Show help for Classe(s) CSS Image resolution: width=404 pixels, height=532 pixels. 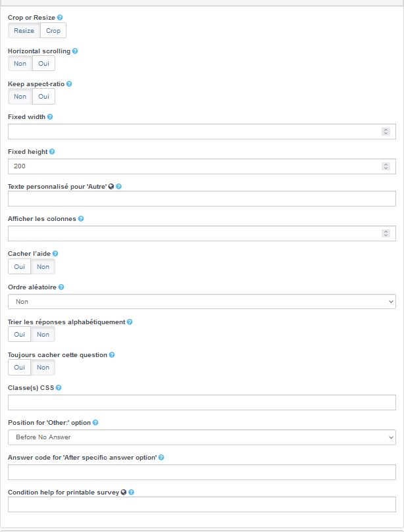59,388
